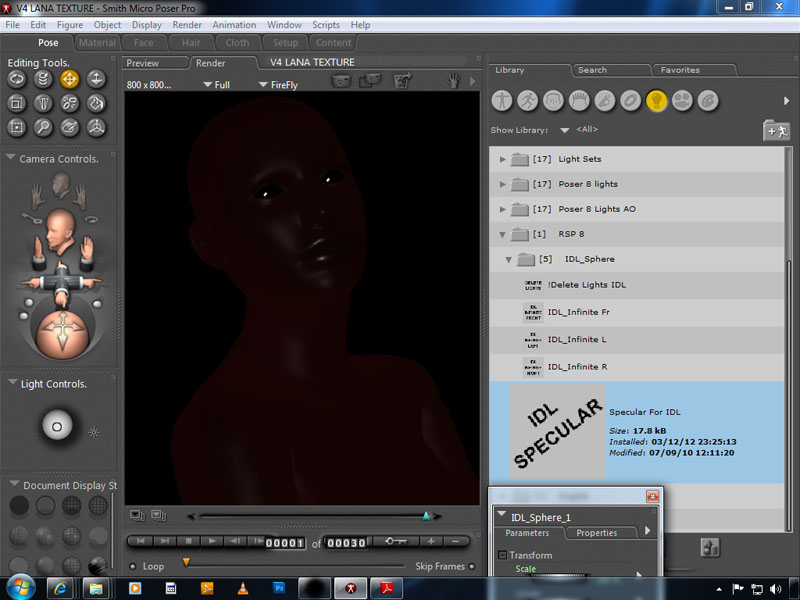The image size is (800, 600).
Task: Select Wireframe document display style
Action: [x=71, y=505]
